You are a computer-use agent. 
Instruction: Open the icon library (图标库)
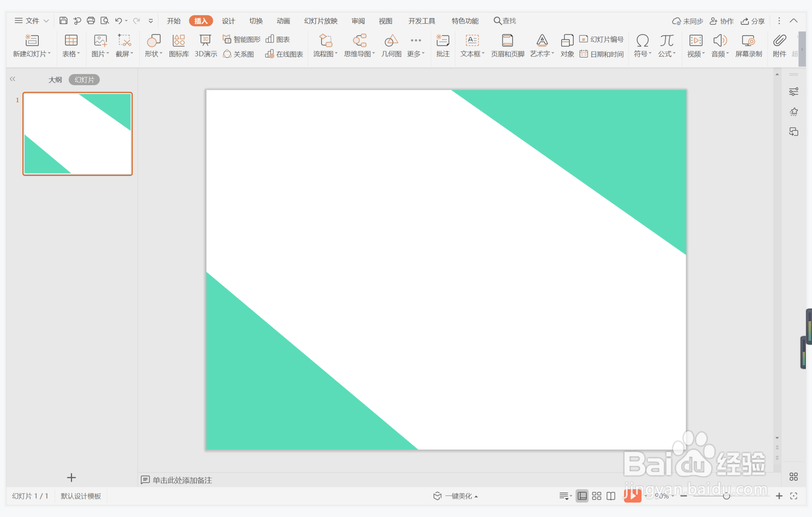(179, 41)
